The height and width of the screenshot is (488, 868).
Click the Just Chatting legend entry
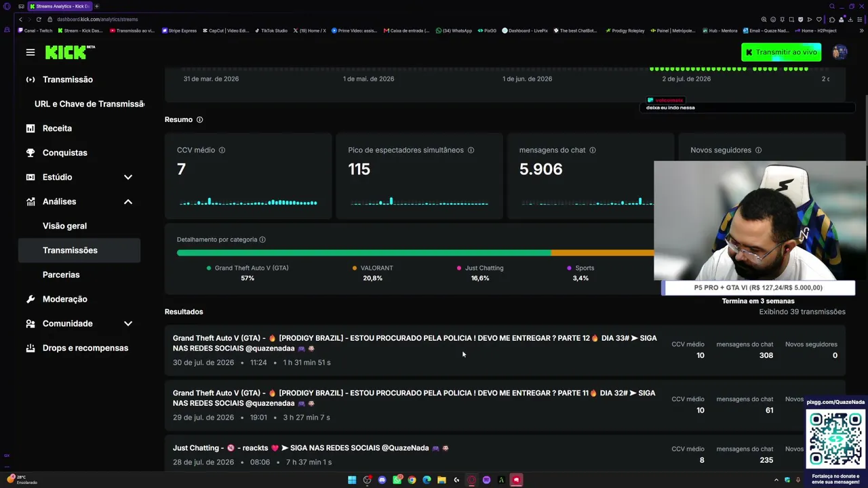(480, 272)
